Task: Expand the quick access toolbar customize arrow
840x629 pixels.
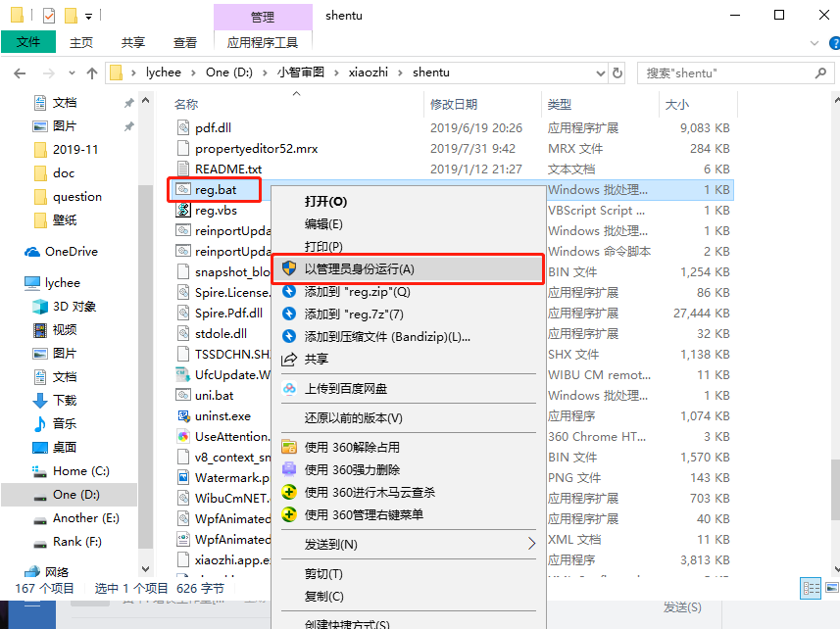Action: tap(89, 17)
